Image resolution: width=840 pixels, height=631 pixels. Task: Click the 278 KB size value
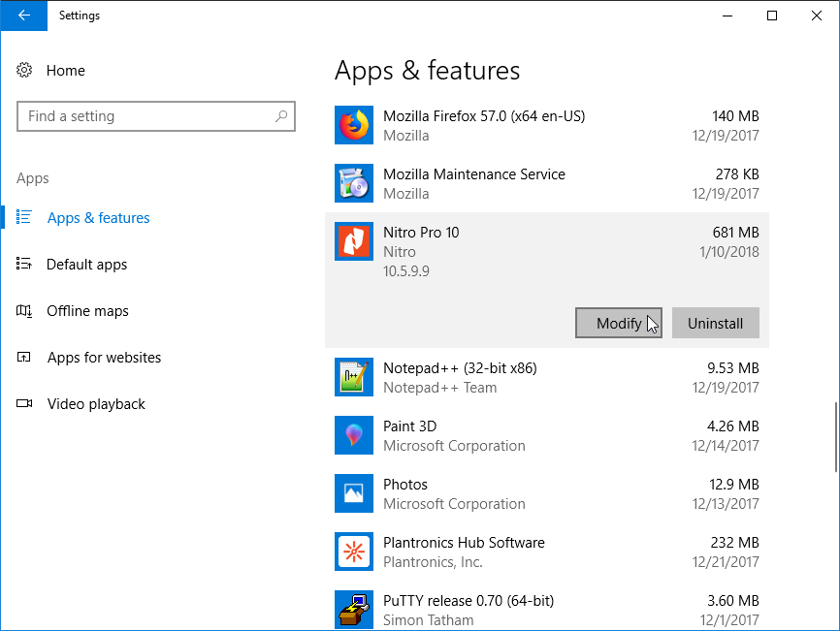coord(737,174)
